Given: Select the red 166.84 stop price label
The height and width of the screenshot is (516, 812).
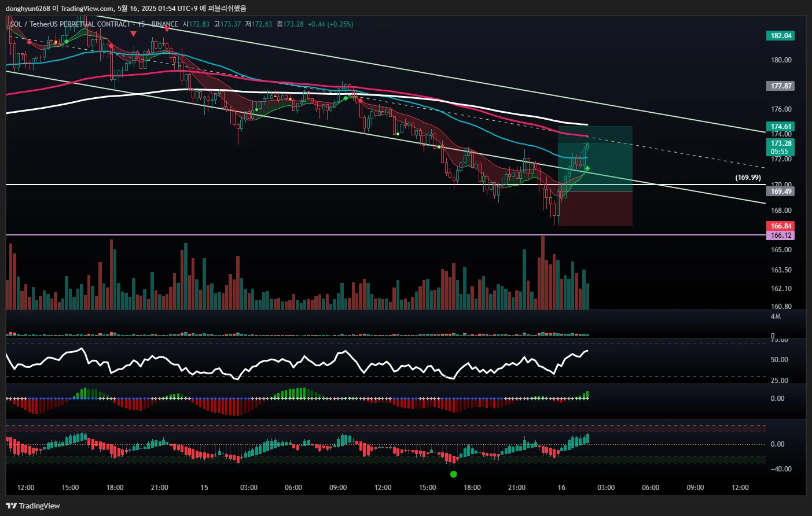Looking at the screenshot, I should click(781, 226).
